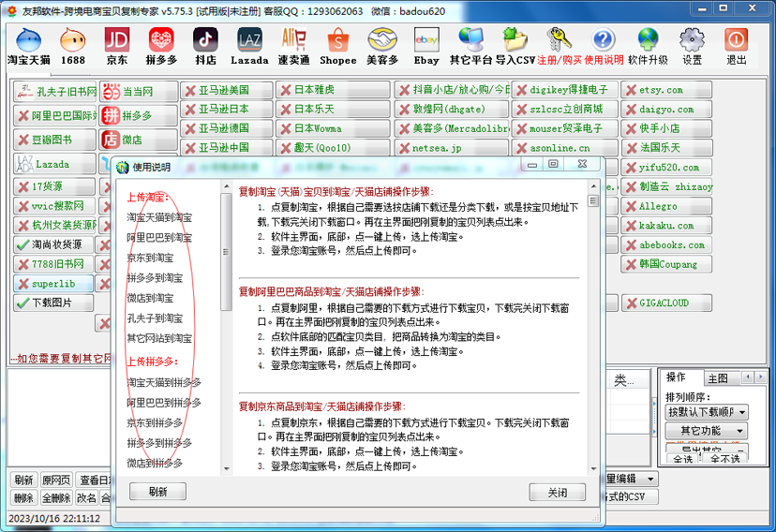Open 软件升级 upgrade icon
This screenshot has width=776, height=532.
(x=648, y=46)
